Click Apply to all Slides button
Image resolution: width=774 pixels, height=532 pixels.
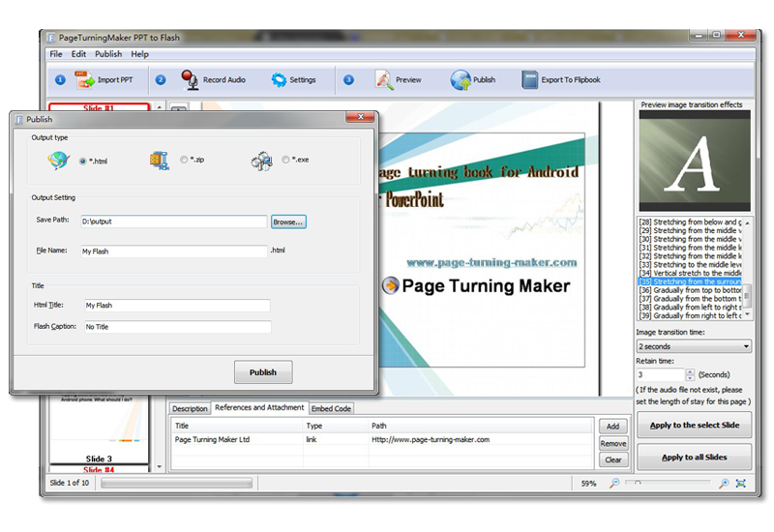tap(694, 457)
